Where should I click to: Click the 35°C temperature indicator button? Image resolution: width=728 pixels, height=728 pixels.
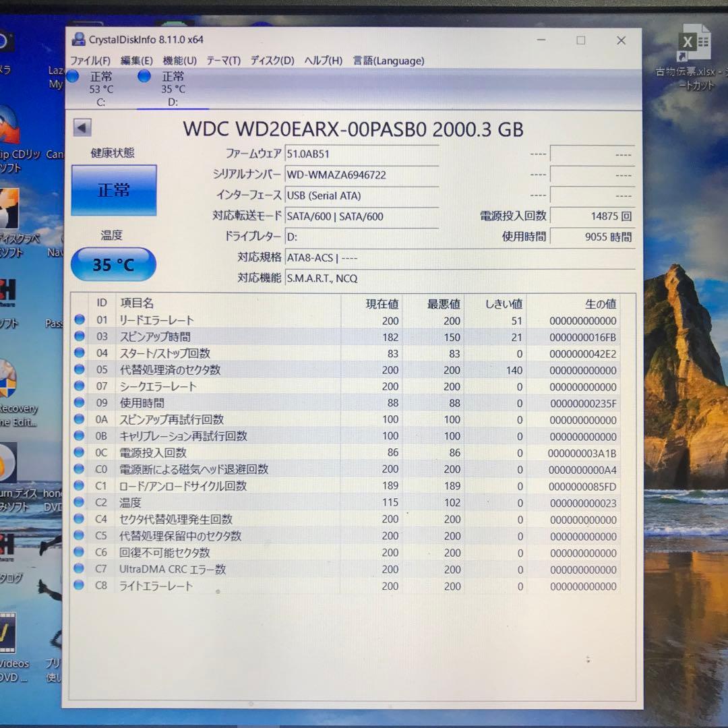pos(113,264)
